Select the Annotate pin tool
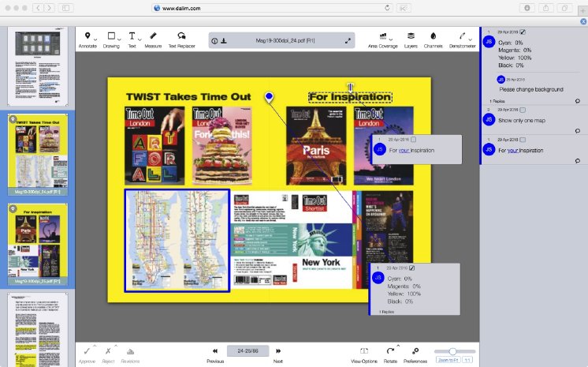The image size is (588, 367). click(87, 36)
